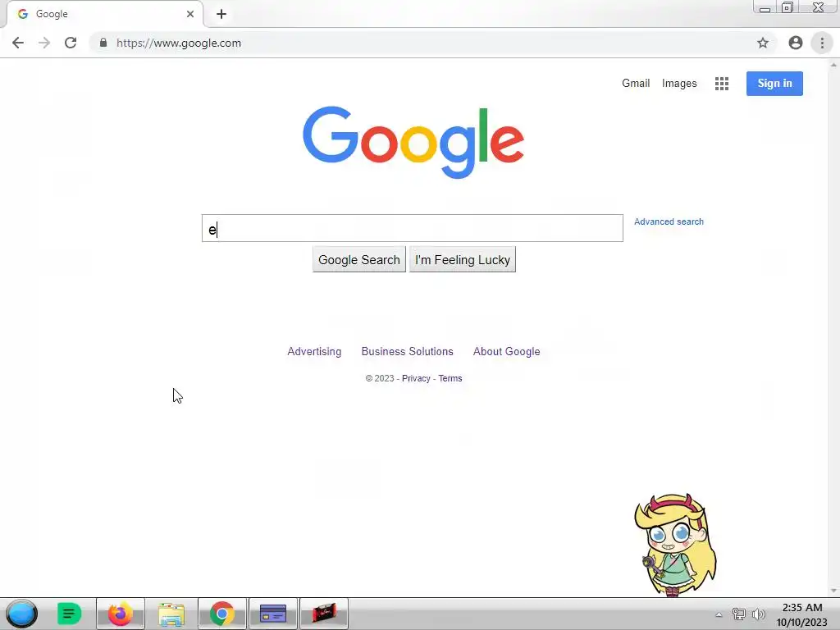Viewport: 840px width, 630px height.
Task: Show hidden system tray icons
Action: click(x=719, y=614)
